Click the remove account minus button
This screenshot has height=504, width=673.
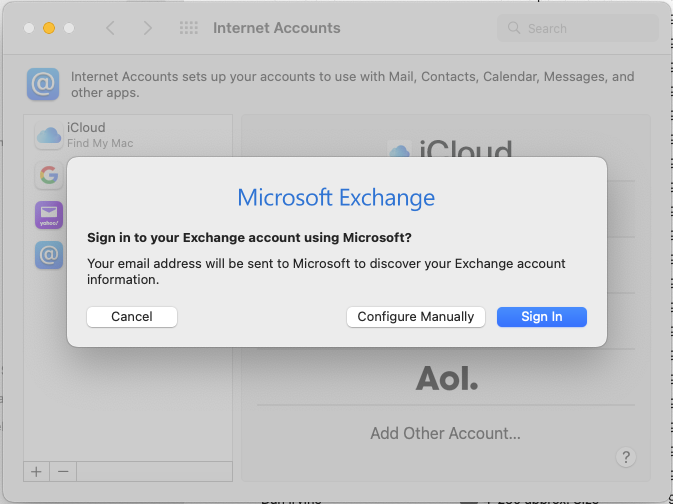(63, 472)
